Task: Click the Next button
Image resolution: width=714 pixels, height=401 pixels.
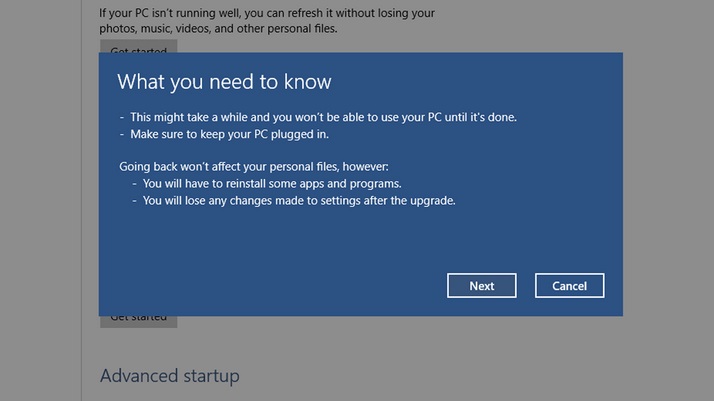Action: [481, 286]
